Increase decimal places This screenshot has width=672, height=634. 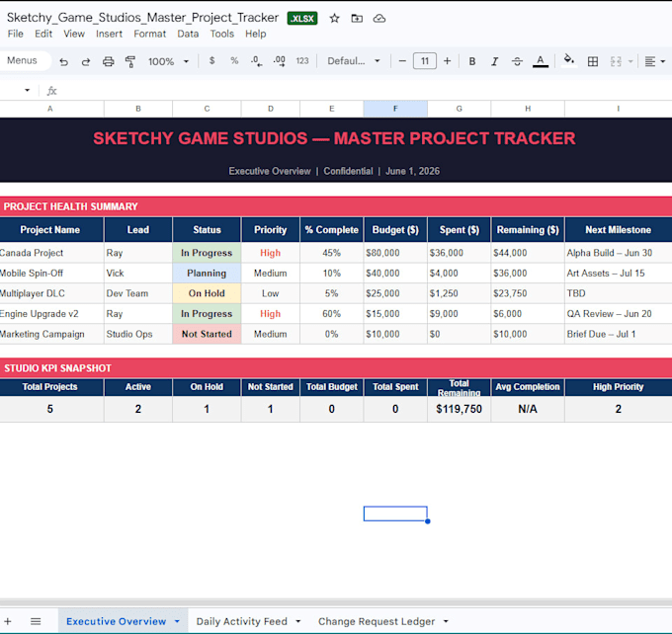(x=280, y=61)
